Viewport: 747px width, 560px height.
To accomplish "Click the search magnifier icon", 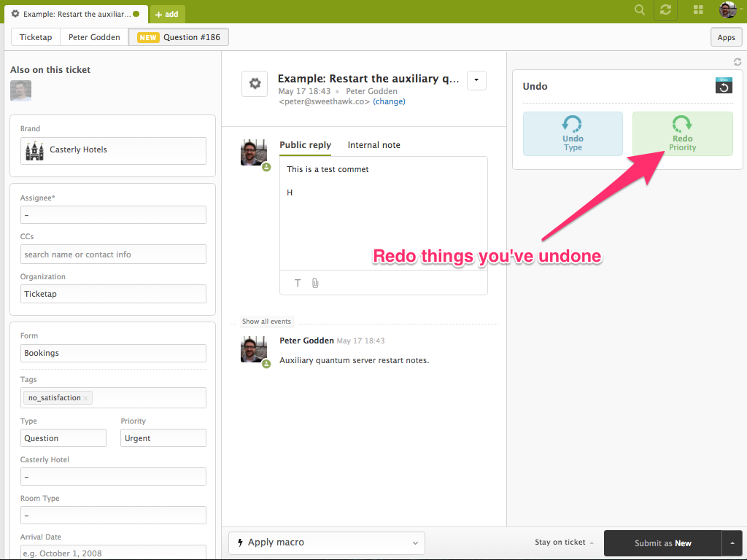I will tap(640, 10).
